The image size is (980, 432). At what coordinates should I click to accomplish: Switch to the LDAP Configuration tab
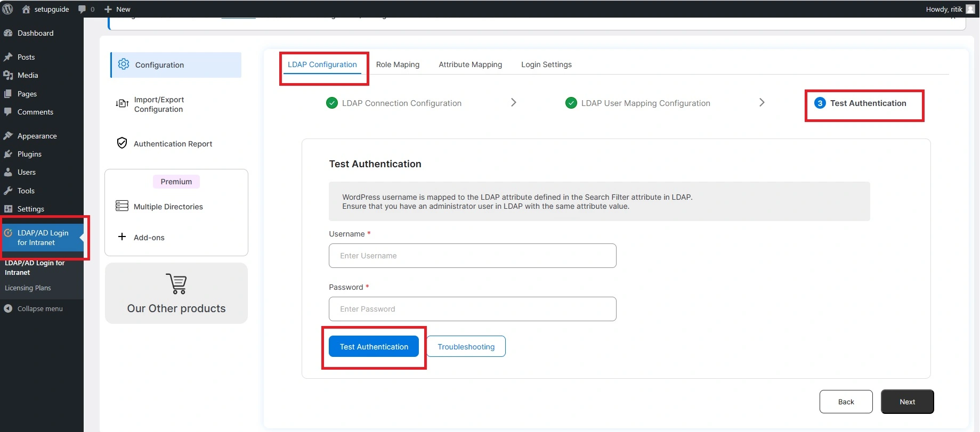coord(322,64)
